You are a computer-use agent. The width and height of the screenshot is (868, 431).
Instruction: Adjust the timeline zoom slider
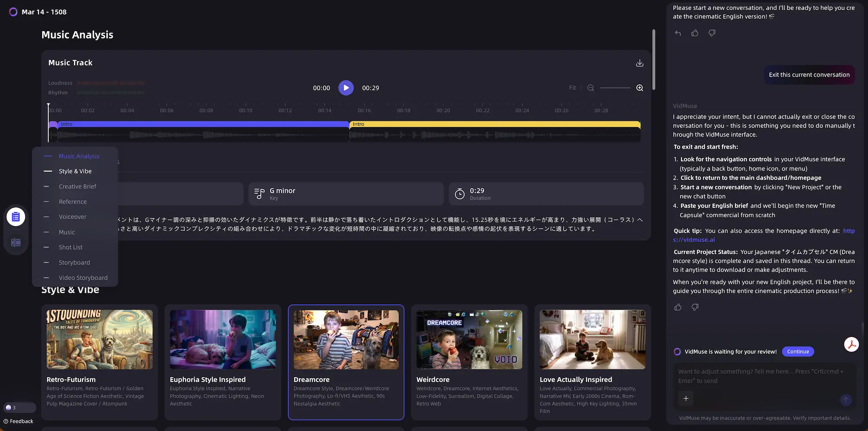coord(615,88)
